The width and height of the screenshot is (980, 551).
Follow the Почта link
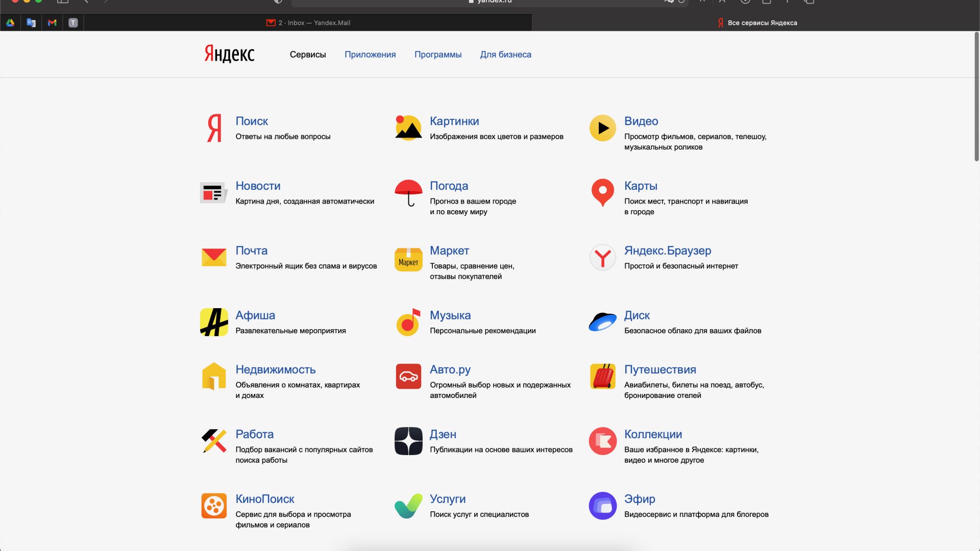coord(252,251)
